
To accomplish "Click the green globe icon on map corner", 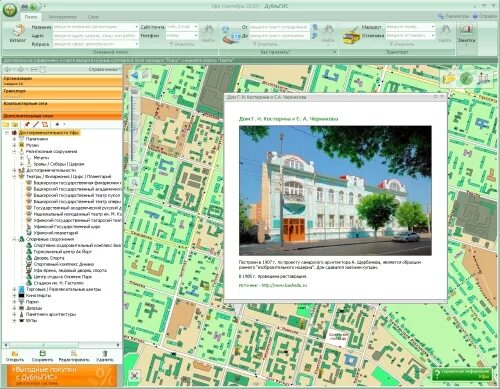I will [466, 79].
